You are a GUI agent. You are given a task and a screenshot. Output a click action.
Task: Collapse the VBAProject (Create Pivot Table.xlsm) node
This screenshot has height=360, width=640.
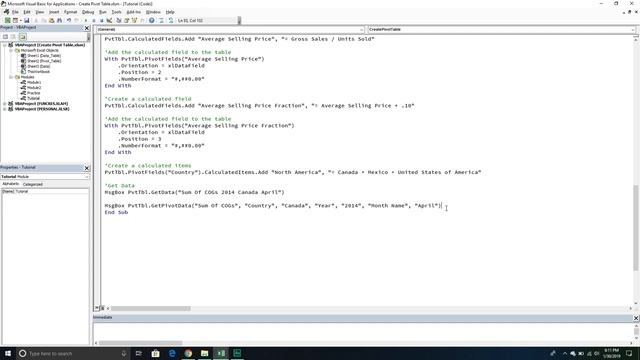pos(4,45)
